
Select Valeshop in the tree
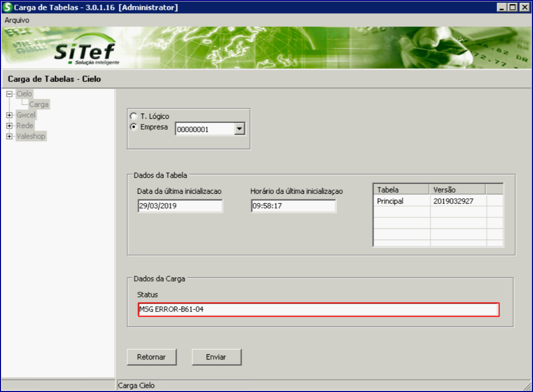31,136
